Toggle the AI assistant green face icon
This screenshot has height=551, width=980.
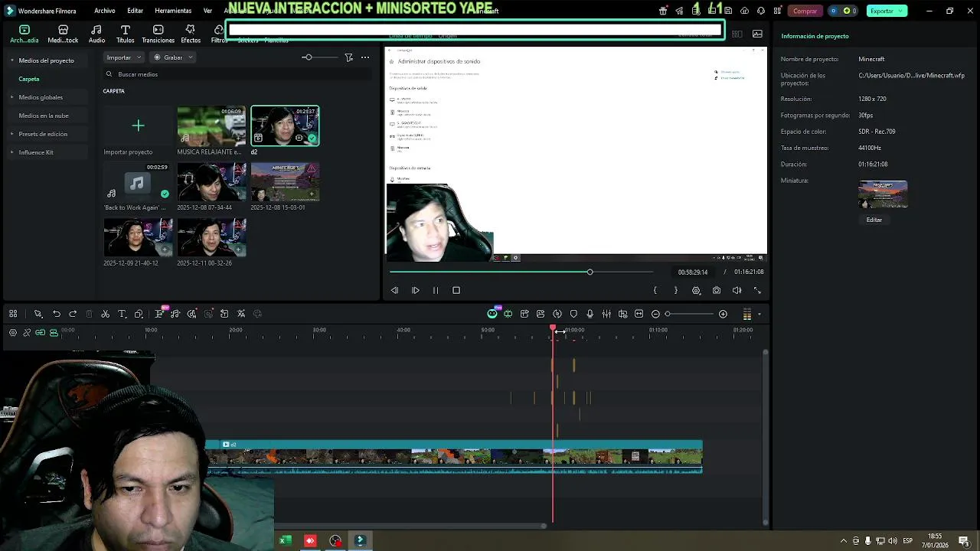pyautogui.click(x=492, y=314)
